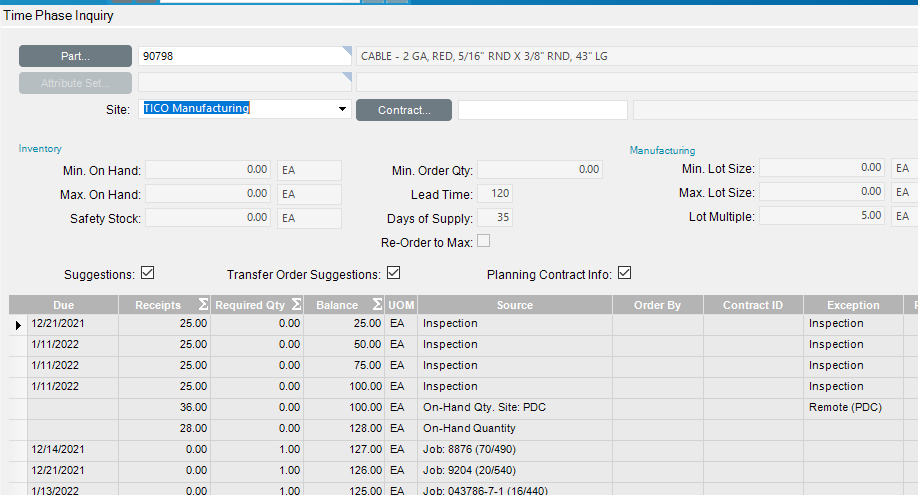Toggle Planning Contract Info checkbox
This screenshot has width=918, height=495.
pos(625,273)
